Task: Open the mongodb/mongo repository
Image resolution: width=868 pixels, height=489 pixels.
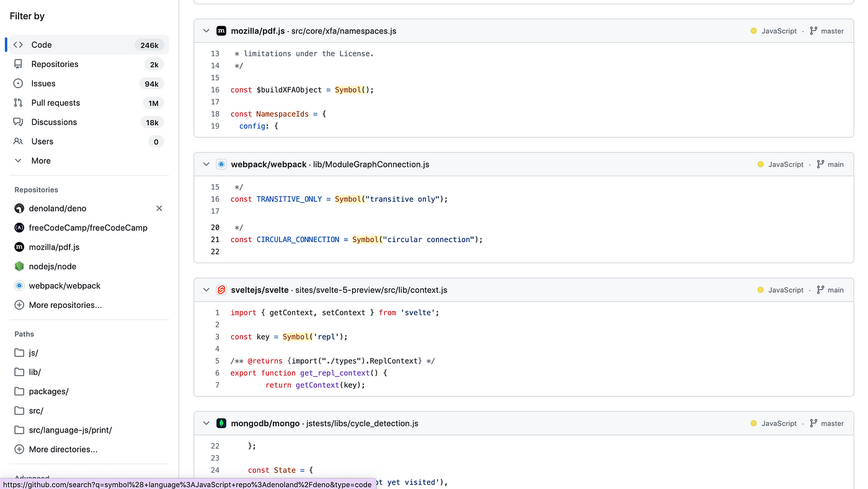Action: point(265,423)
